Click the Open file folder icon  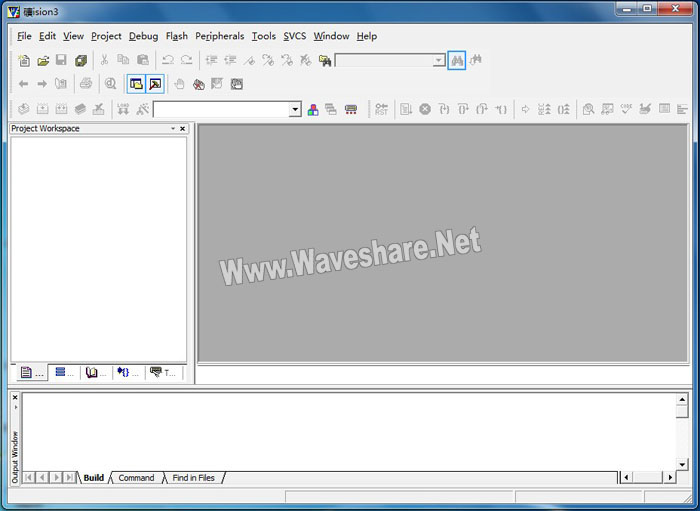click(x=43, y=60)
